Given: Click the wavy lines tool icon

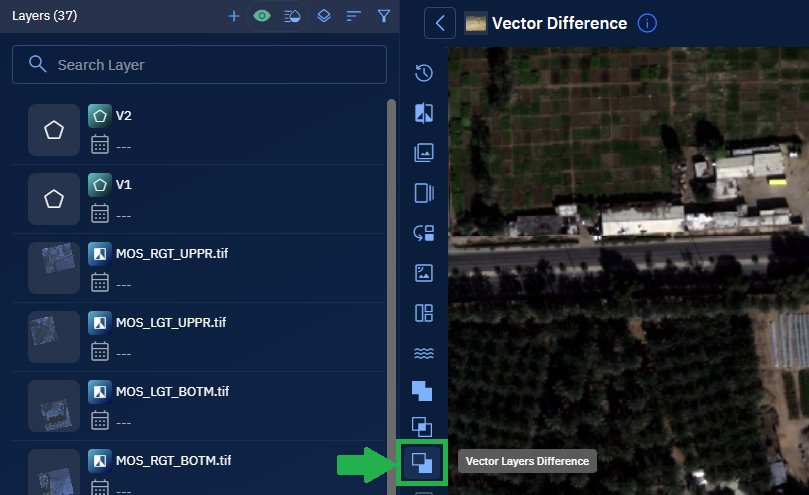Looking at the screenshot, I should [424, 353].
